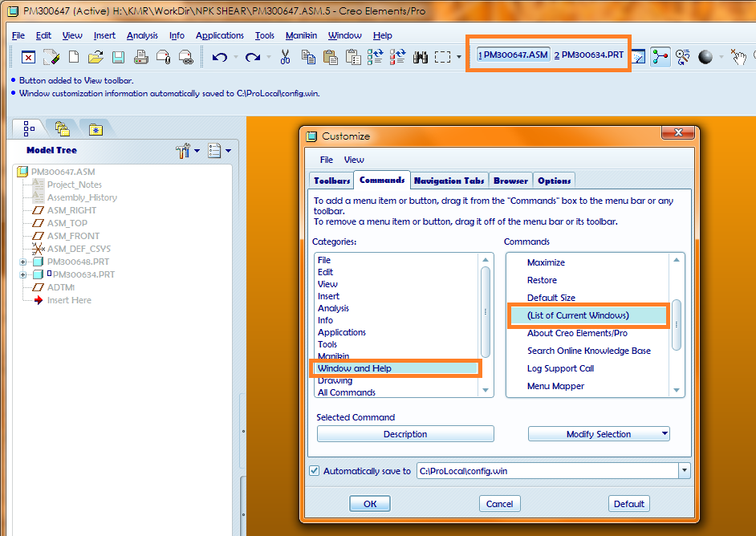This screenshot has width=756, height=536.
Task: Select List of Current Windows command
Action: [589, 315]
